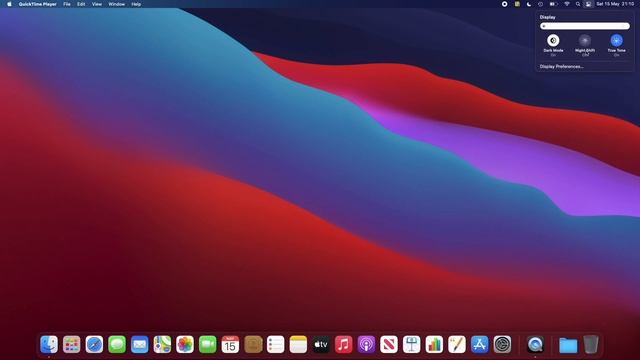The height and width of the screenshot is (360, 640).
Task: Open the Window menu
Action: (117, 4)
